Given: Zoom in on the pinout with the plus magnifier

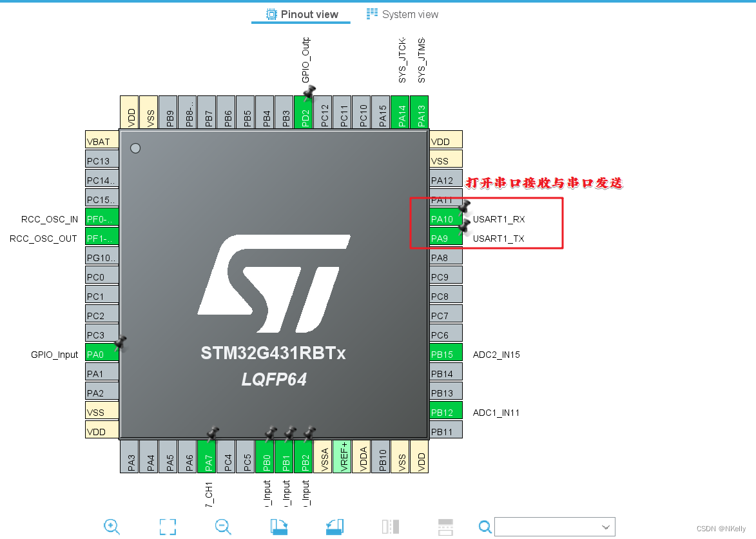Looking at the screenshot, I should click(112, 527).
